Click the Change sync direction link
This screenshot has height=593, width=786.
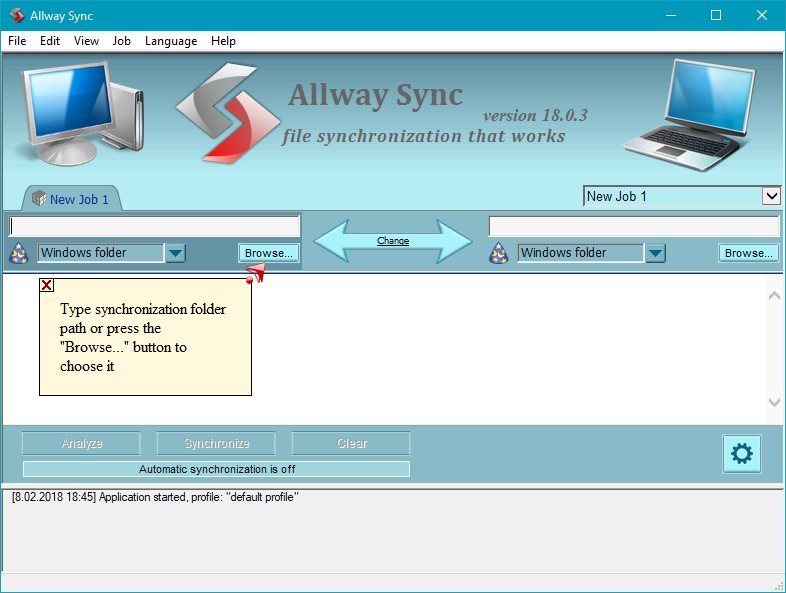click(393, 241)
